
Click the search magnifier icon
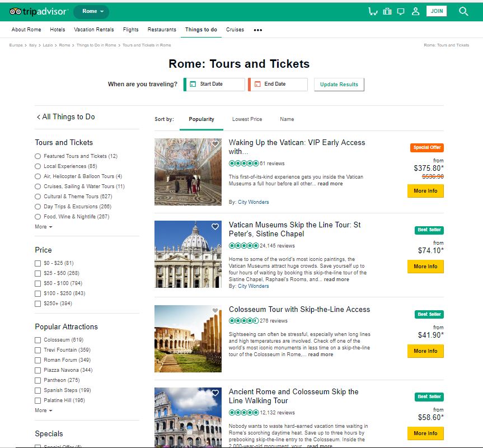pos(463,11)
